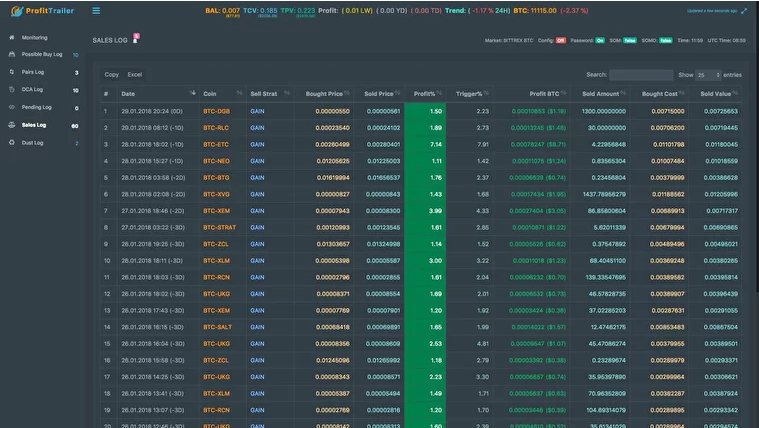Click sold value 0.00725653

721,111
